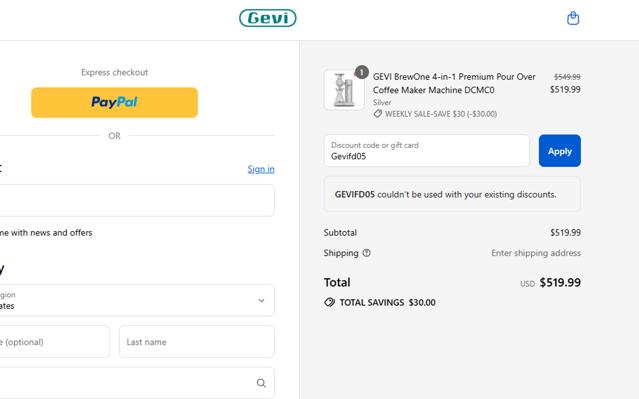
Task: Click the Silver variant label
Action: [x=382, y=102]
